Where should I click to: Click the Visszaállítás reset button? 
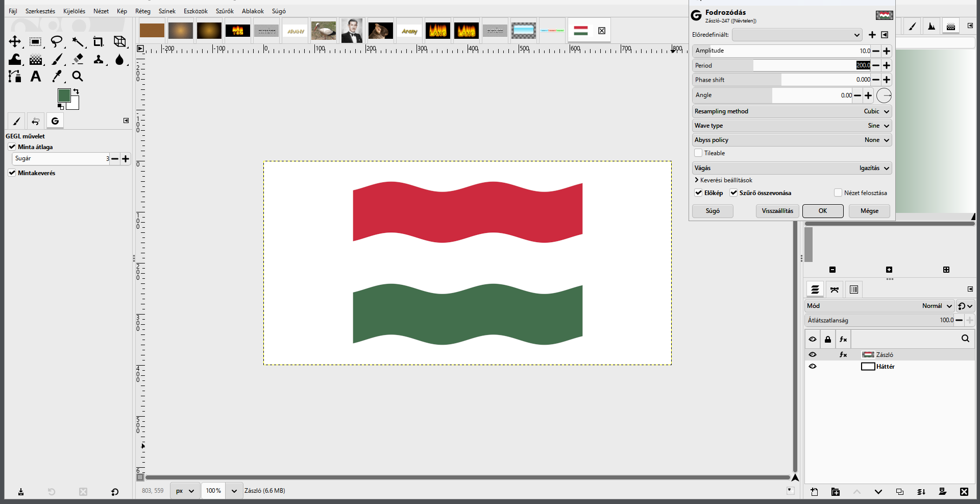click(777, 211)
